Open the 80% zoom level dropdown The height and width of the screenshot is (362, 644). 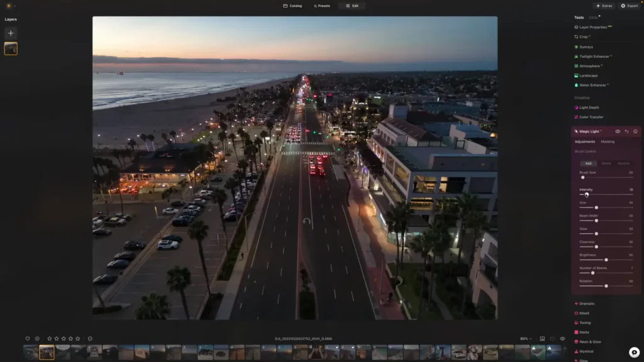coord(525,337)
